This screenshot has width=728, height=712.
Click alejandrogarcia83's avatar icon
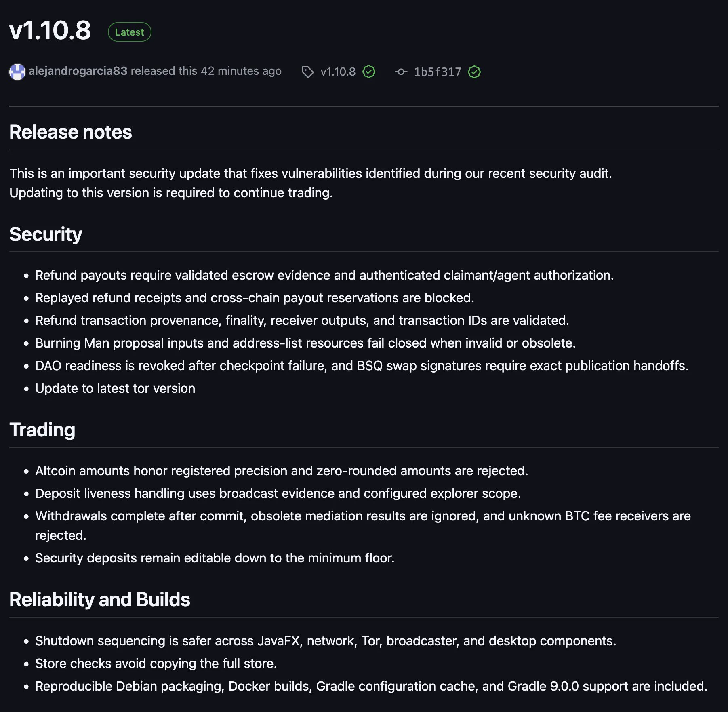(x=17, y=72)
